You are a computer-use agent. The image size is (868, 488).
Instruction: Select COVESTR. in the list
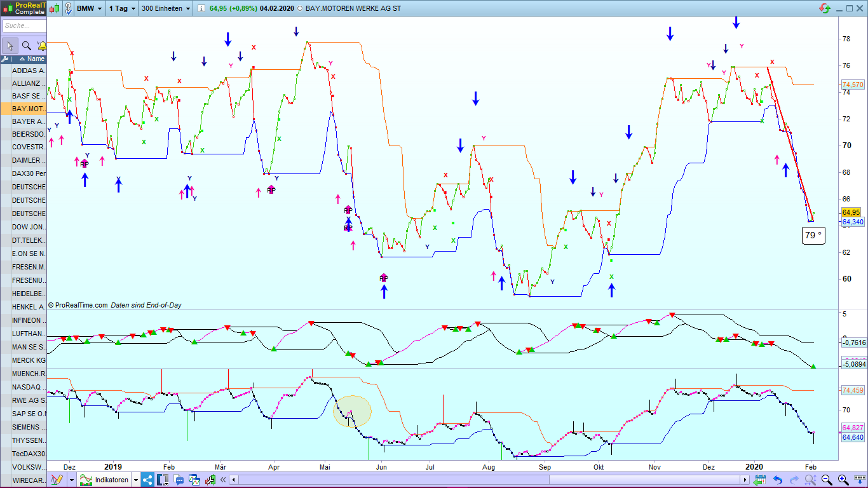29,147
